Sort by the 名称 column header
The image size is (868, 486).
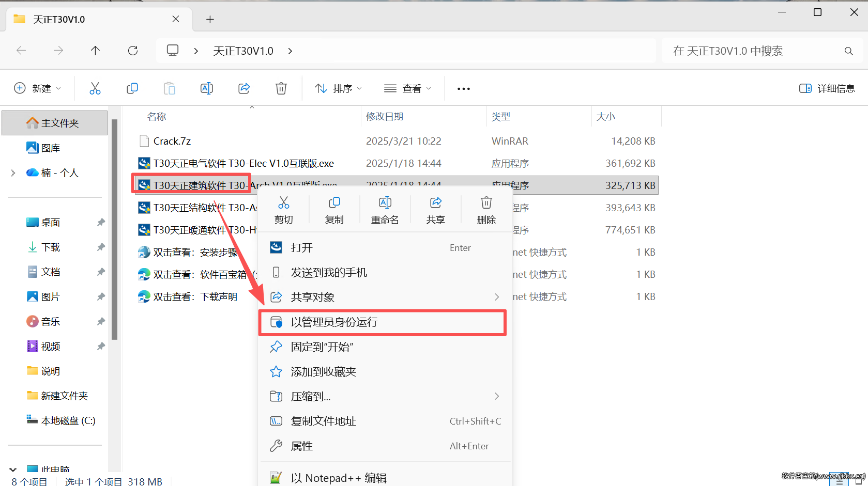(x=157, y=117)
